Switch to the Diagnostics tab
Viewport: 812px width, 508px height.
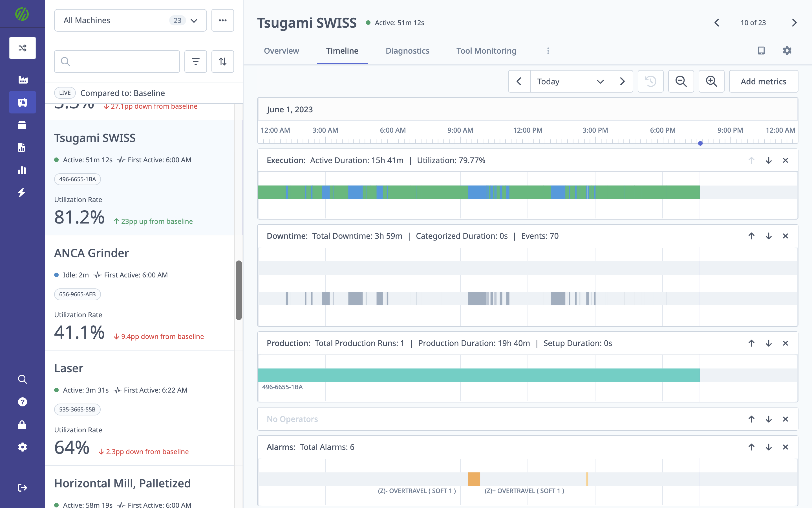pyautogui.click(x=407, y=51)
